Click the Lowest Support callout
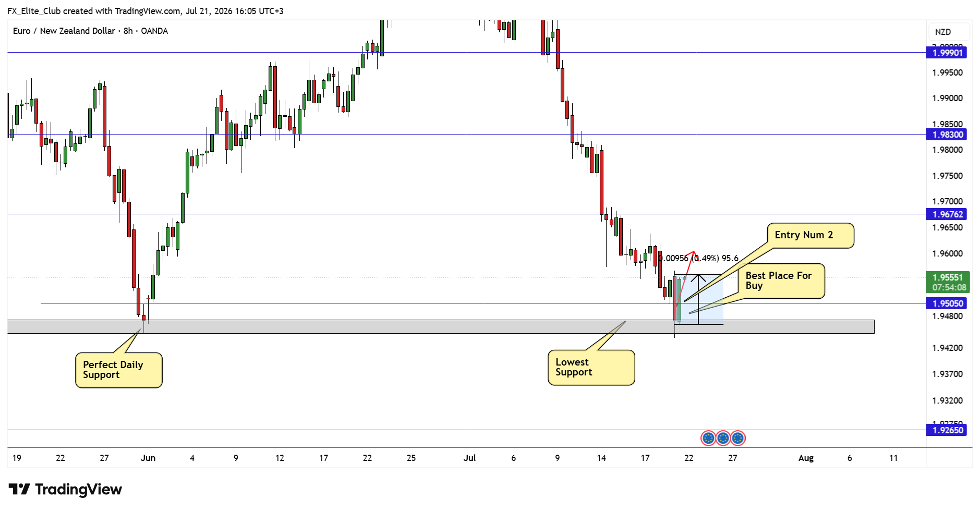The height and width of the screenshot is (511, 980). click(x=591, y=368)
